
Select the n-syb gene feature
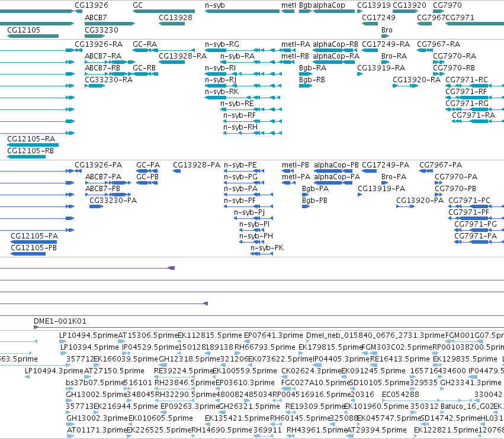tap(242, 11)
